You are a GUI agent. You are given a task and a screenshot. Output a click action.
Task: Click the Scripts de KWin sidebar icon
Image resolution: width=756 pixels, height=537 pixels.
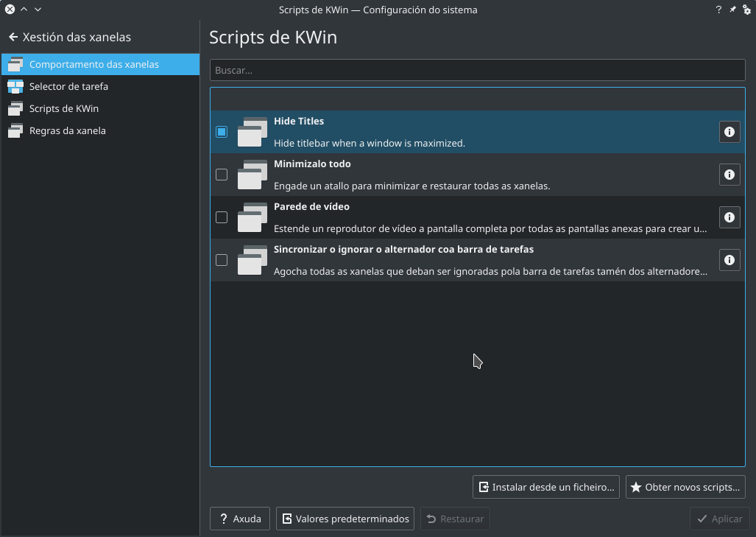click(x=15, y=108)
